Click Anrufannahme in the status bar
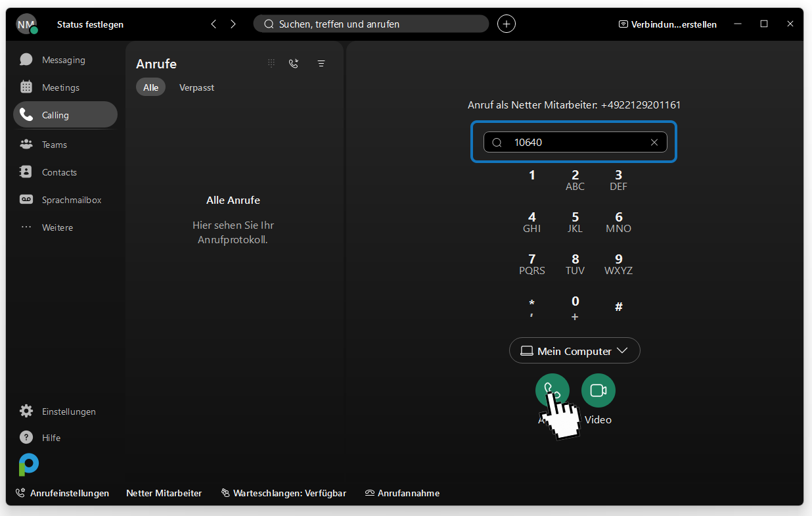812x516 pixels. pos(402,493)
